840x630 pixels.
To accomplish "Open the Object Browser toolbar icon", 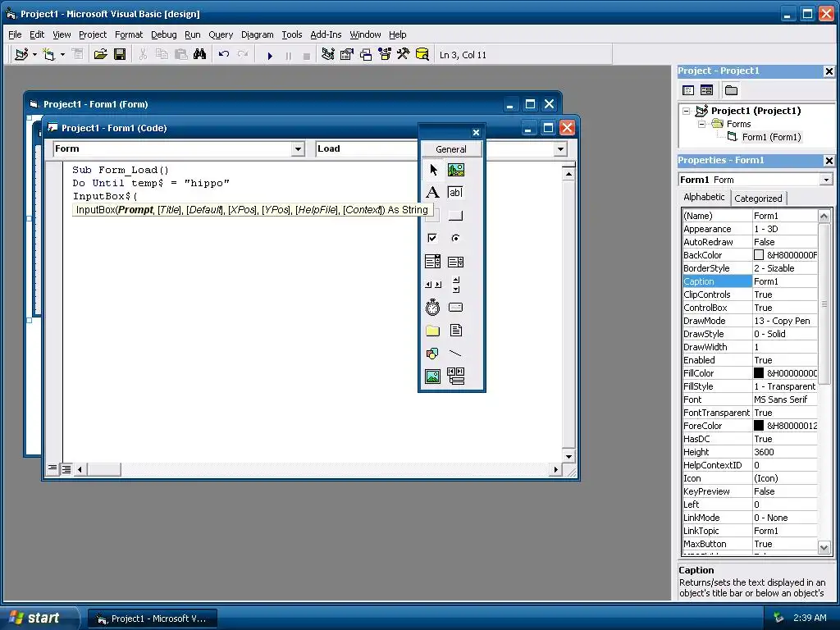I will click(x=385, y=54).
